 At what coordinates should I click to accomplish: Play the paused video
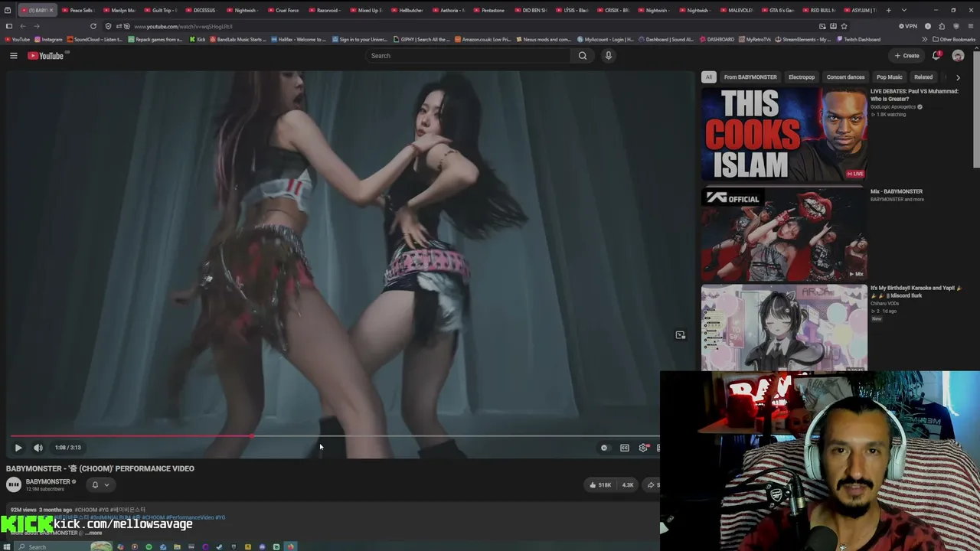tap(18, 448)
